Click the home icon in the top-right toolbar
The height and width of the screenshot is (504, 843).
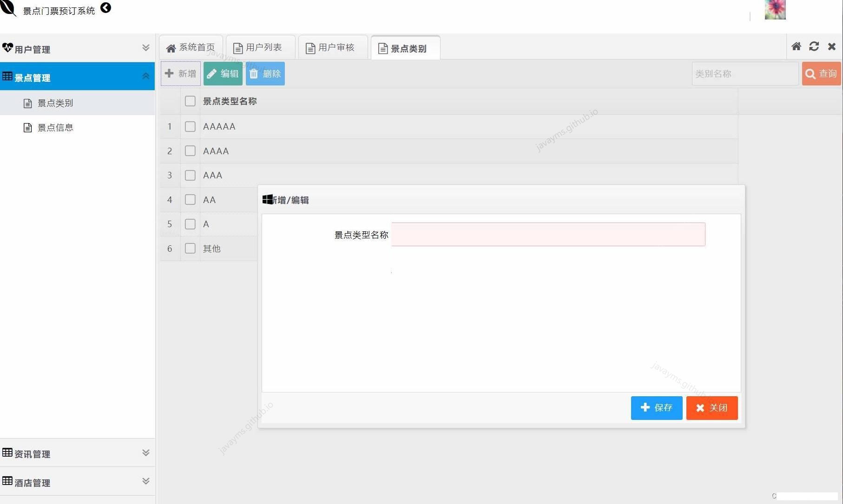coord(797,46)
